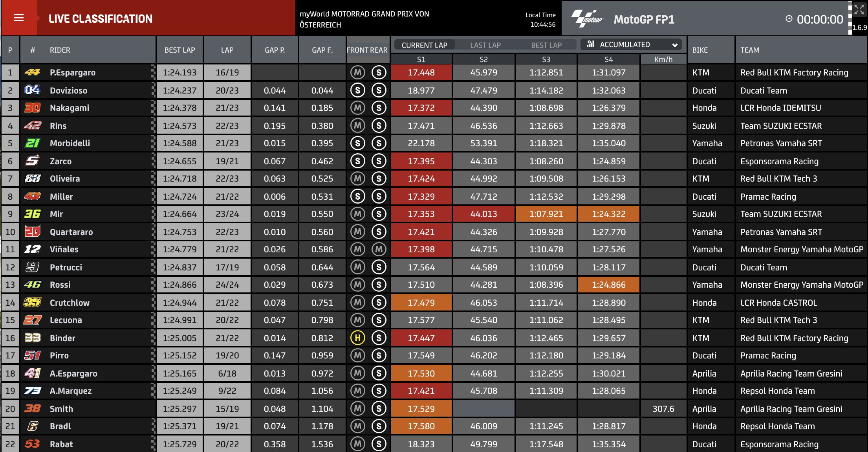Click the BIKE column header
The height and width of the screenshot is (452, 868).
[711, 50]
